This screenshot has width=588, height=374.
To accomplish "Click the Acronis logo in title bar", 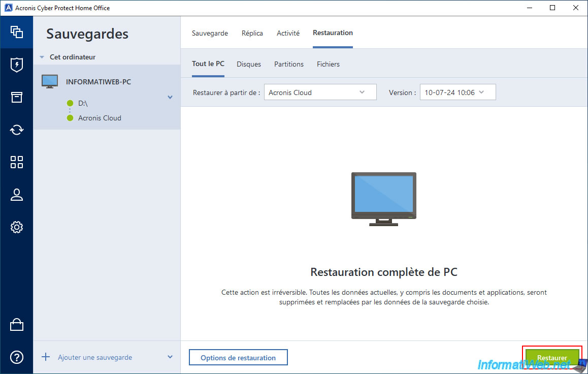I will click(x=8, y=8).
